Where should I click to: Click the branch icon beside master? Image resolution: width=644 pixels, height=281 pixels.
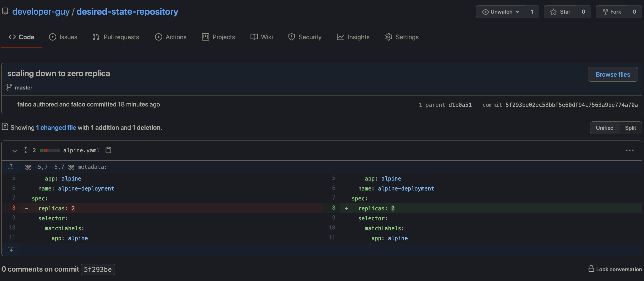(x=9, y=87)
